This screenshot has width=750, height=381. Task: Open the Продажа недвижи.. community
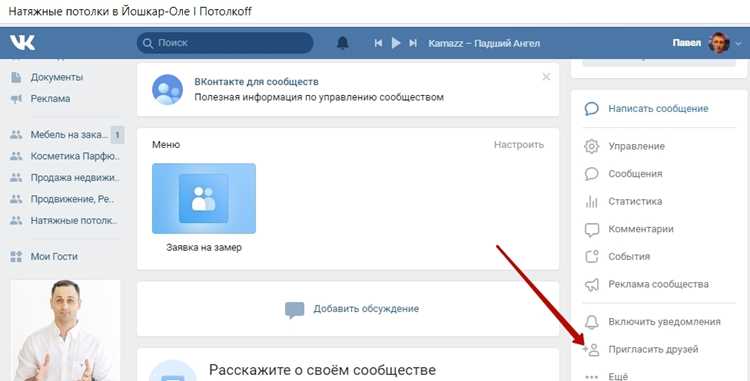pos(75,177)
